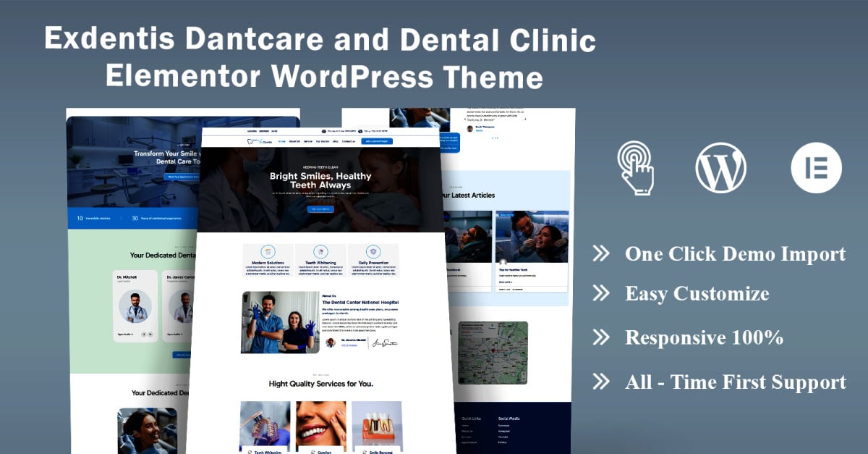Click "The Dental Center National Hospital" heading
Screen dimensions: 868x454
pyautogui.click(x=360, y=302)
